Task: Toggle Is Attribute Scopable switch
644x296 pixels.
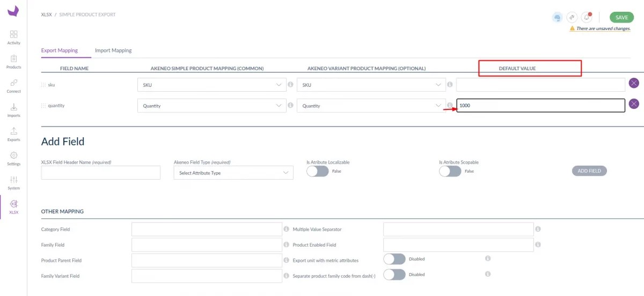Action: 450,171
